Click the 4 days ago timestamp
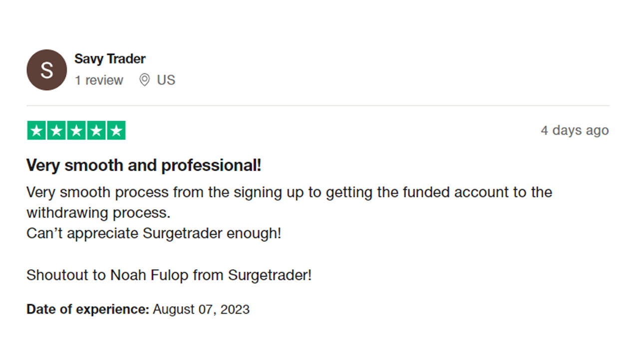639x364 pixels. (x=575, y=131)
